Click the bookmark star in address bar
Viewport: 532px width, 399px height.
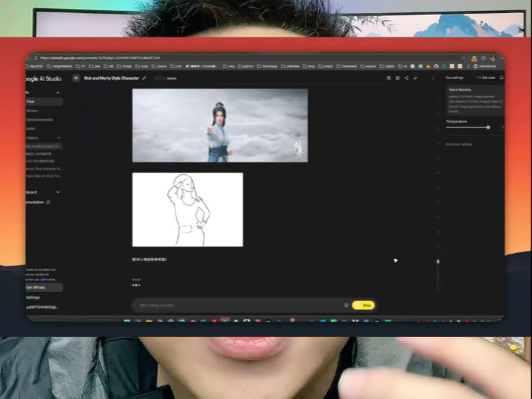pyautogui.click(x=464, y=58)
